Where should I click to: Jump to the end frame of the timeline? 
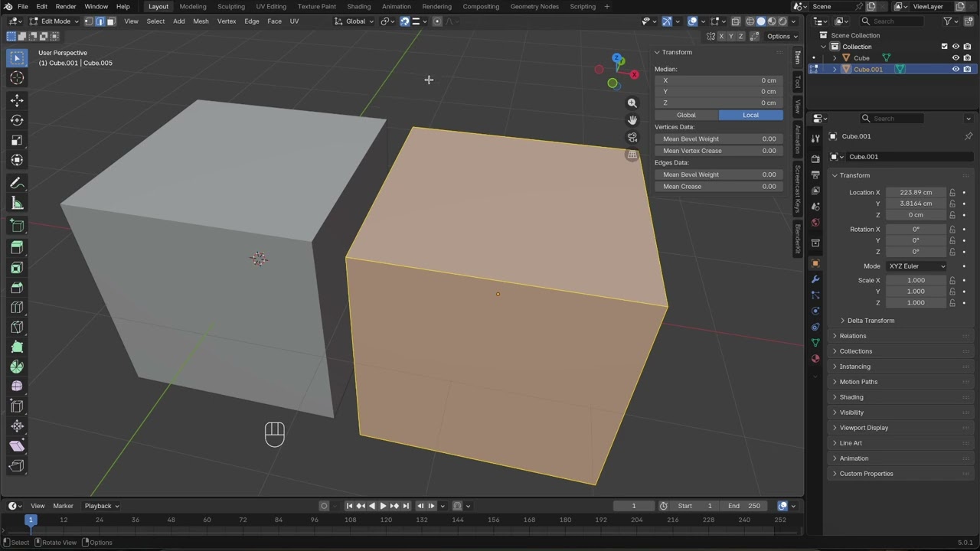pos(406,506)
